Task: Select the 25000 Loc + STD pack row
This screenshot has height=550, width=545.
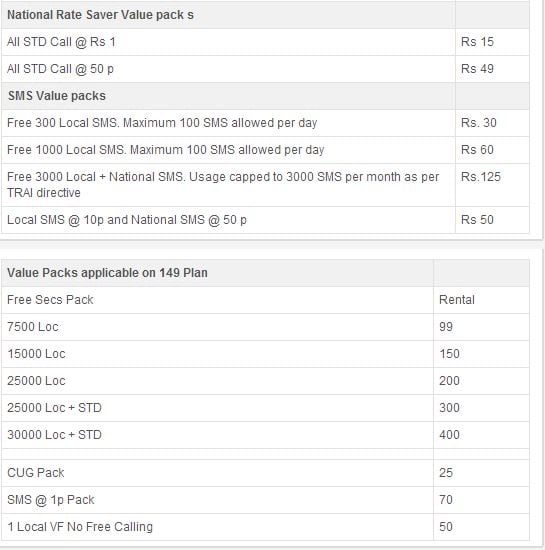Action: pos(265,408)
